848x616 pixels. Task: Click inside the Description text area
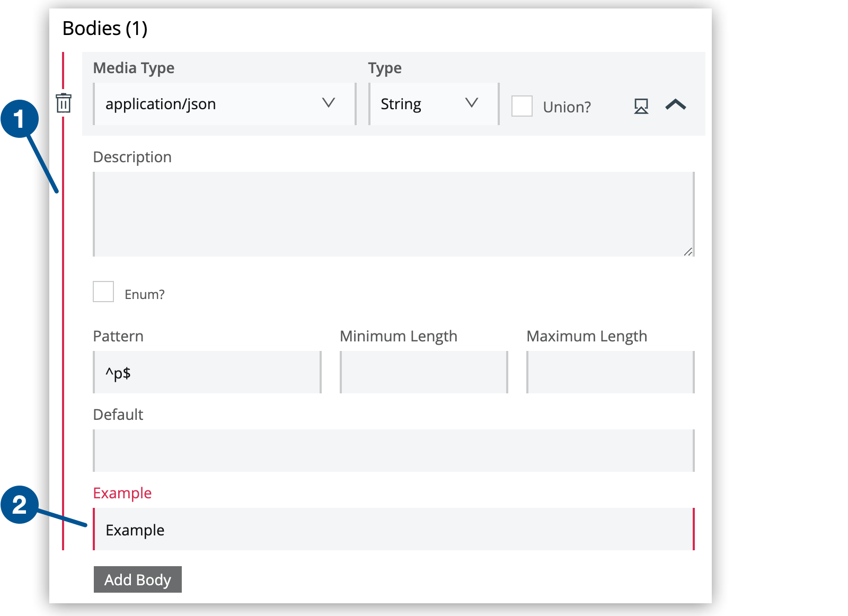click(x=393, y=214)
